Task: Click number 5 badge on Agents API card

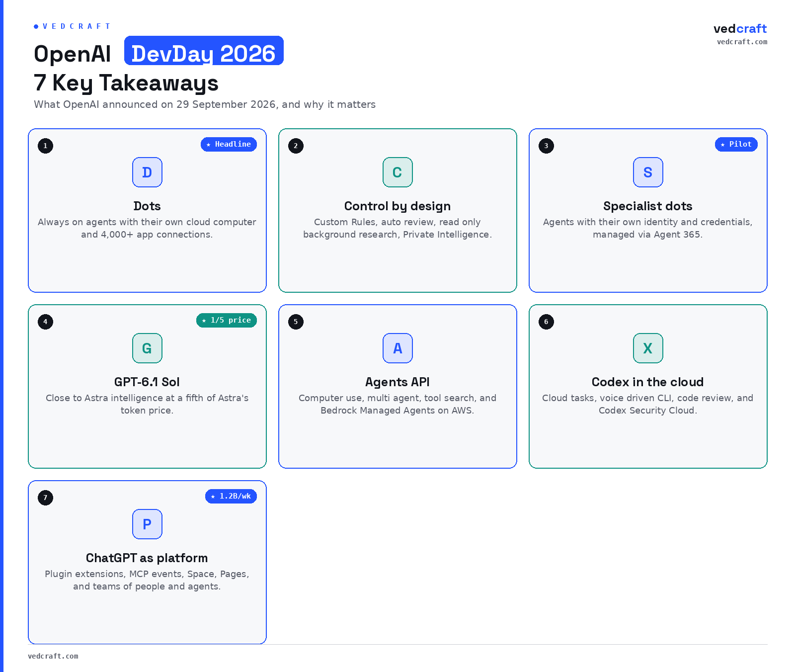Action: 296,322
